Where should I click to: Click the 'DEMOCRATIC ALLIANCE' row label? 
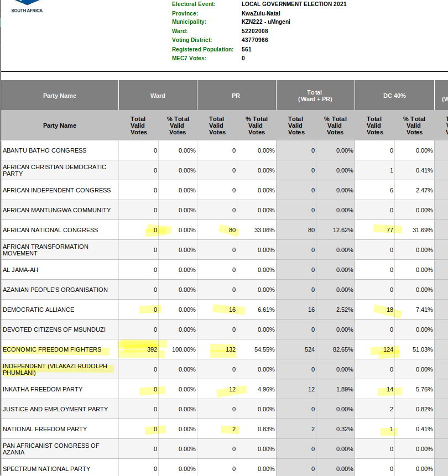[x=39, y=310]
